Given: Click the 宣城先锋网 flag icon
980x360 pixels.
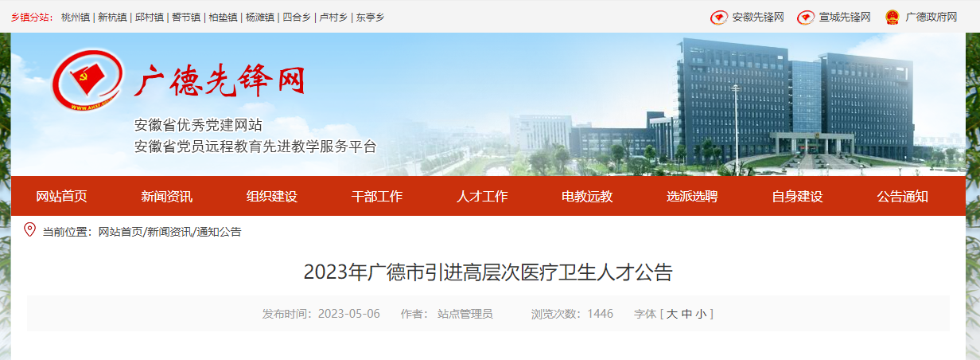Looking at the screenshot, I should click(x=806, y=17).
